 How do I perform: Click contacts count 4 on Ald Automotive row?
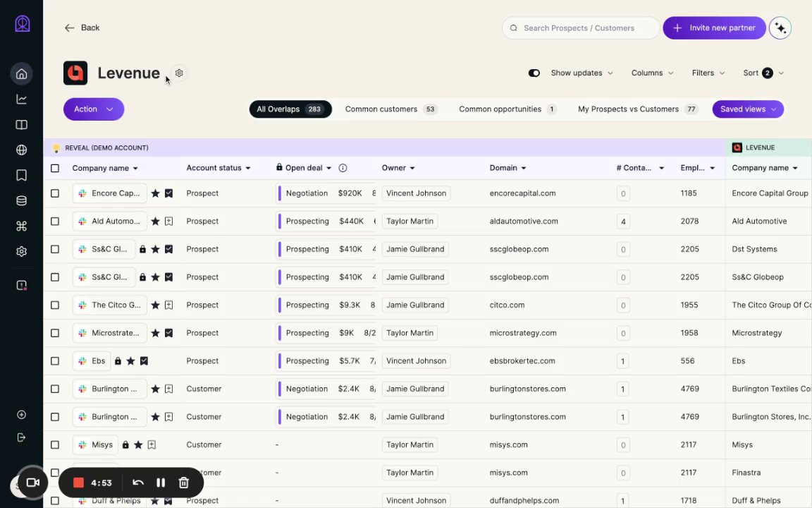click(x=623, y=222)
